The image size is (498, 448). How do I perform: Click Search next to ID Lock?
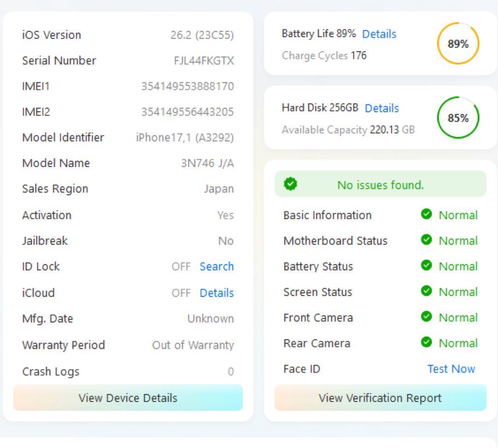(x=217, y=266)
